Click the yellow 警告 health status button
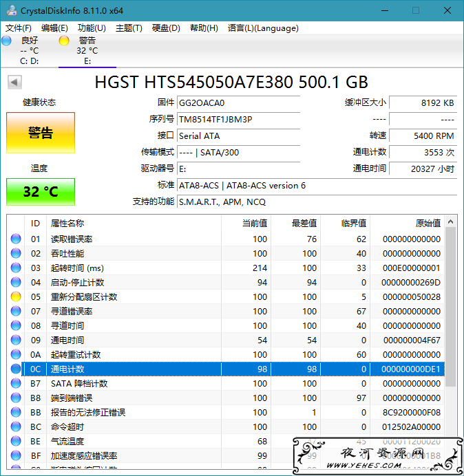The height and width of the screenshot is (476, 464). (x=41, y=133)
